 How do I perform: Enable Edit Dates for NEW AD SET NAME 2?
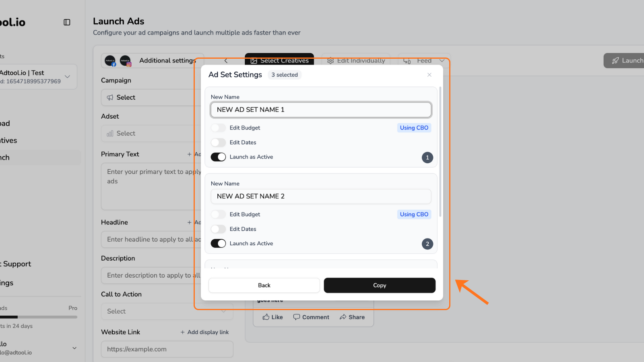(x=218, y=229)
